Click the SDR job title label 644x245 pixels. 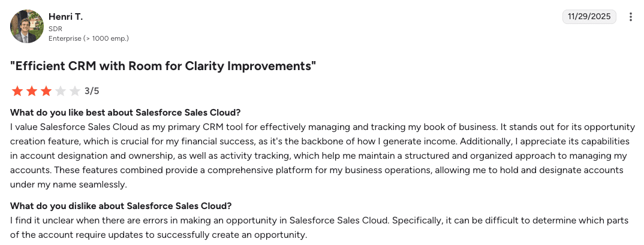55,28
